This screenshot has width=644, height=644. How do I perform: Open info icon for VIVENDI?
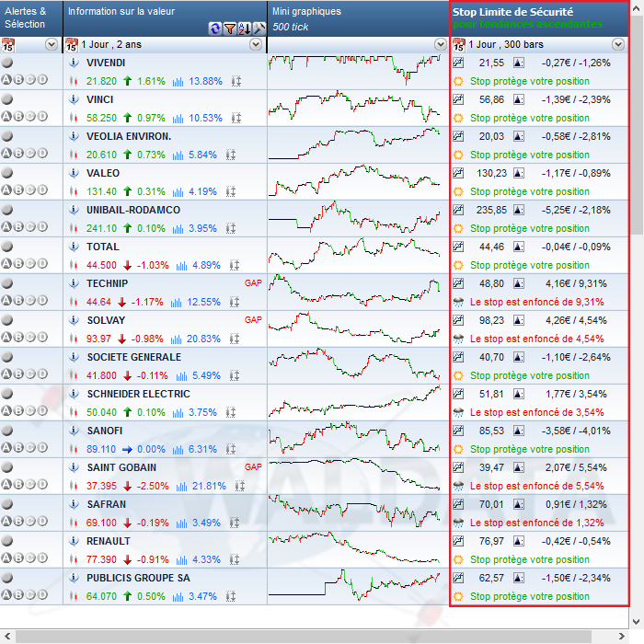(74, 63)
